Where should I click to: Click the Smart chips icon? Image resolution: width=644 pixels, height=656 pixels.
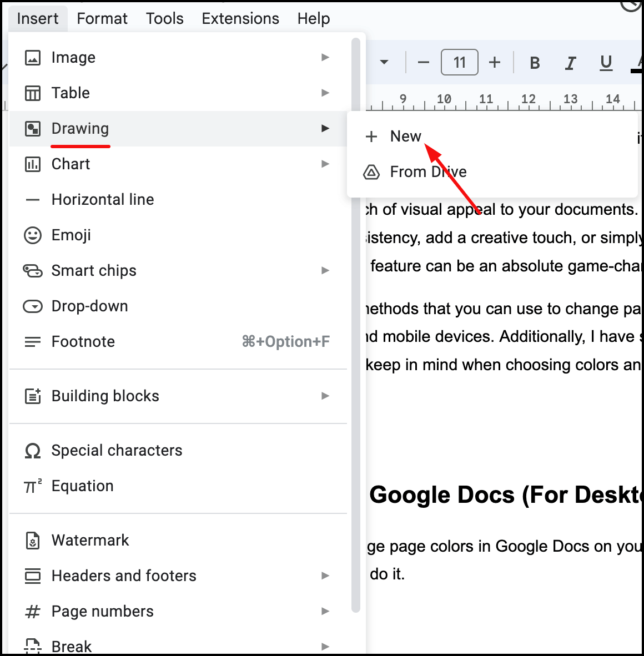33,271
